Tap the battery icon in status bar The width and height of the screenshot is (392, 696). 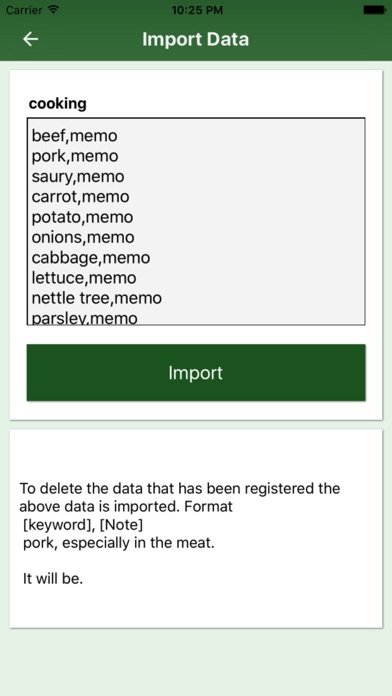pyautogui.click(x=374, y=10)
